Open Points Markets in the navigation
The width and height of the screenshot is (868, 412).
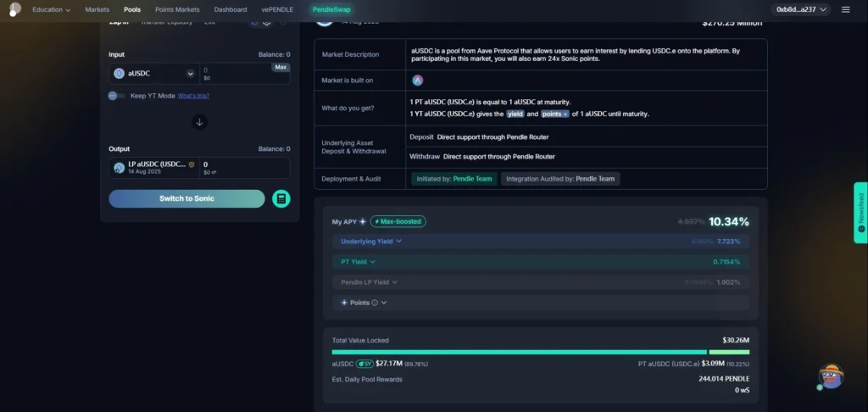(177, 9)
